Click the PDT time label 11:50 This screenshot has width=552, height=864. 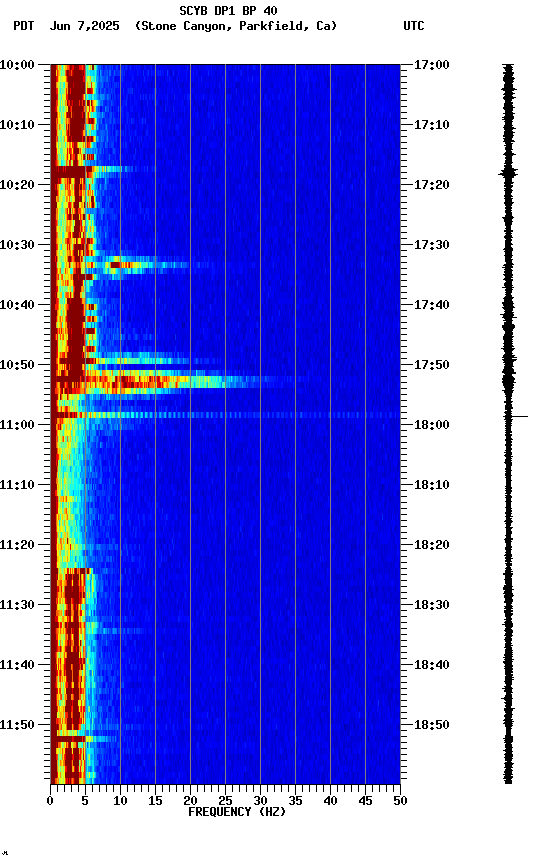[x=17, y=725]
